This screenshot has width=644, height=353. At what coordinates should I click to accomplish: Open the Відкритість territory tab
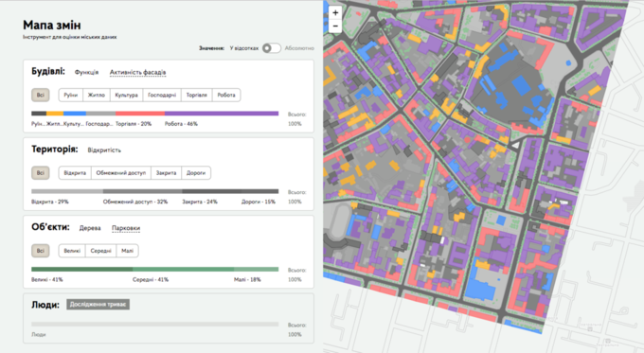click(x=104, y=150)
